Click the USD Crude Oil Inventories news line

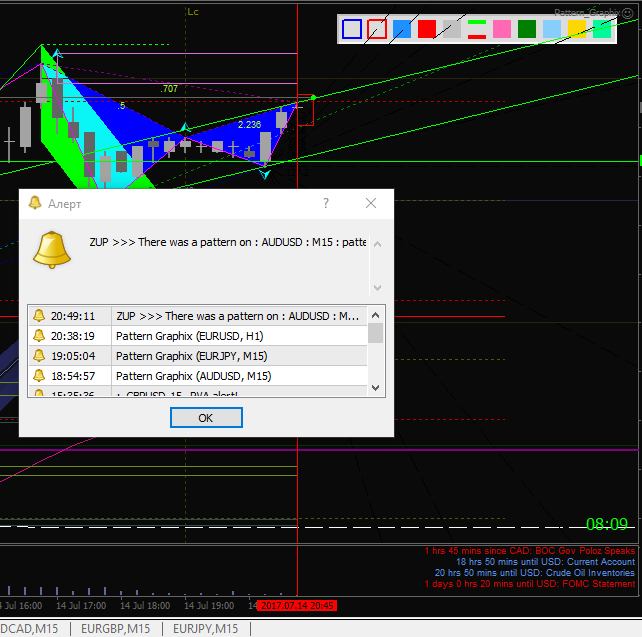[x=534, y=573]
